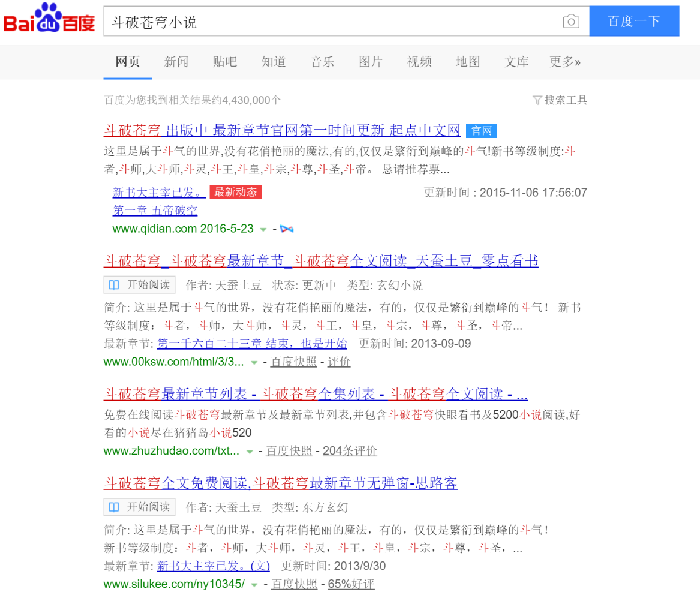700x598 pixels.
Task: Open 百度快照 for zhuzhudao result
Action: coord(289,451)
